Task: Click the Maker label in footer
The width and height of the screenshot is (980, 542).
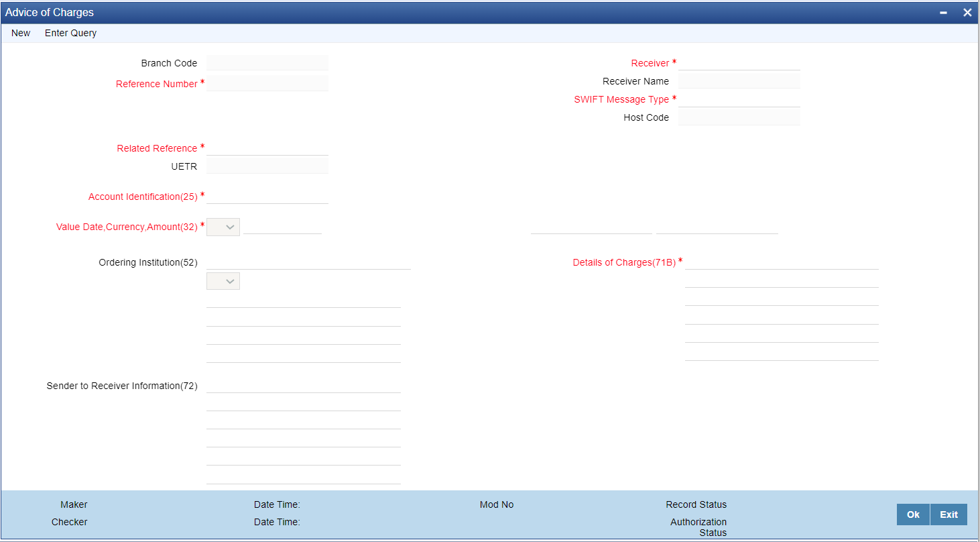Action: click(x=74, y=504)
